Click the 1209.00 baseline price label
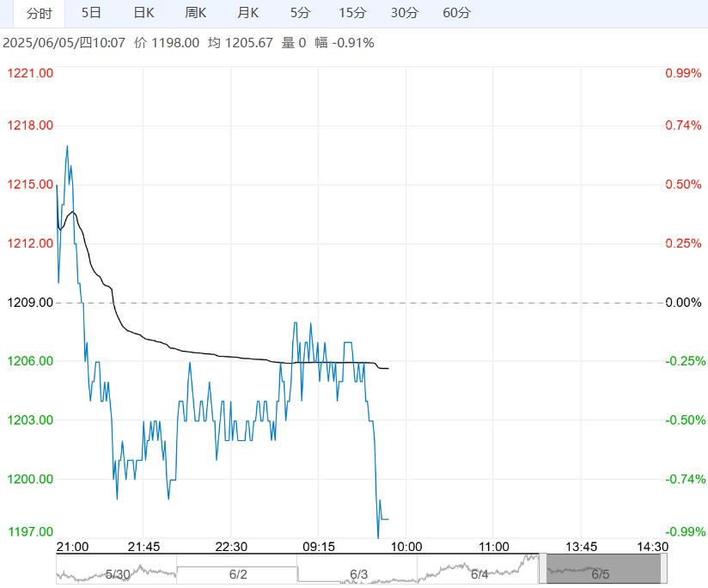This screenshot has width=708, height=588. [x=29, y=303]
